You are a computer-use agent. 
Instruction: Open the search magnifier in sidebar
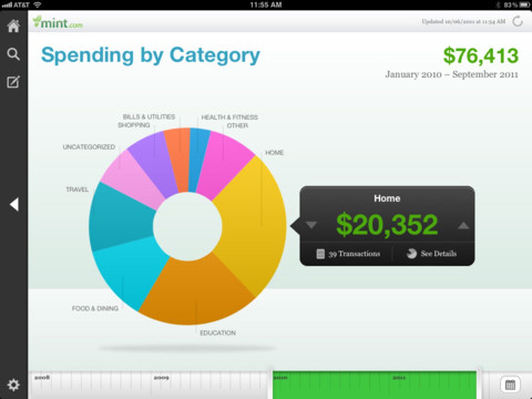[x=13, y=54]
